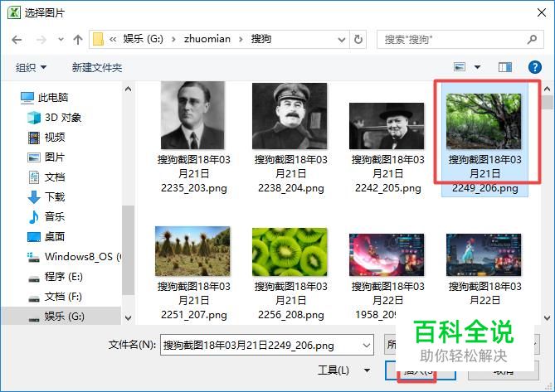Open 桌面 in the sidebar
The image size is (555, 392).
pos(46,236)
